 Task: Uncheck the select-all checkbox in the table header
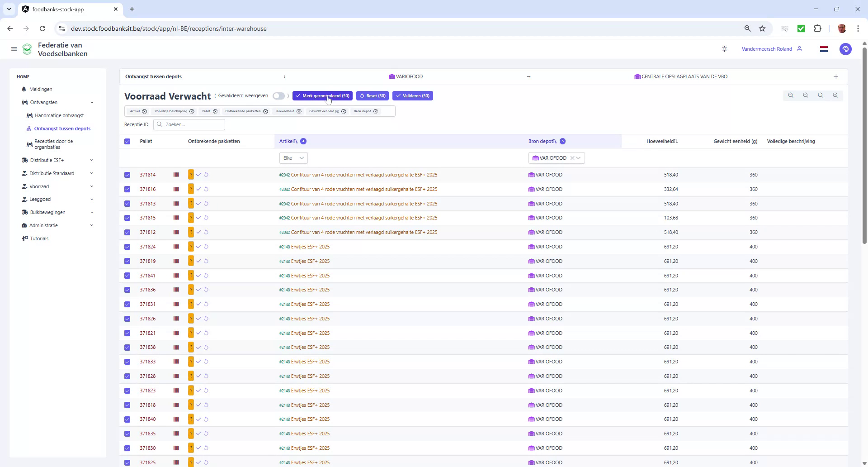point(127,141)
